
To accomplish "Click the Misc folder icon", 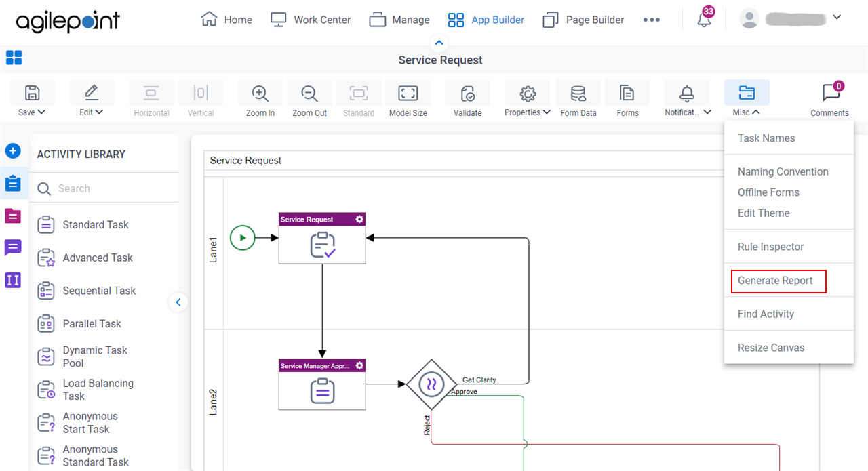I will (747, 93).
